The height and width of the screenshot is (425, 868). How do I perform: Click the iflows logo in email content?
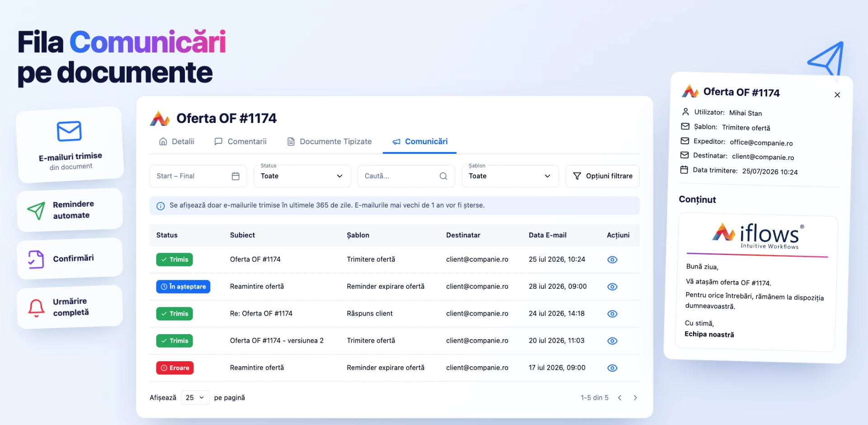point(758,236)
